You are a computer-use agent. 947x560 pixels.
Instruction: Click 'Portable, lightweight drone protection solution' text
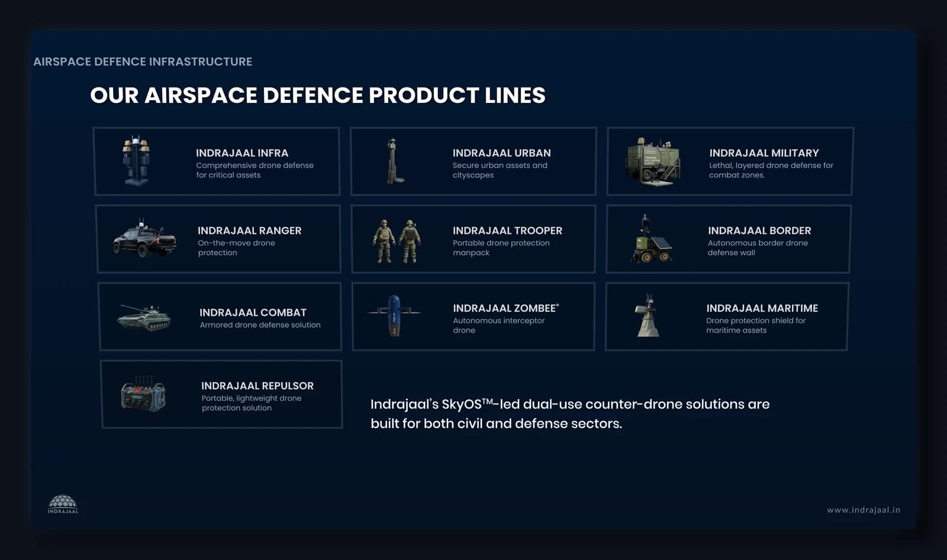[252, 403]
